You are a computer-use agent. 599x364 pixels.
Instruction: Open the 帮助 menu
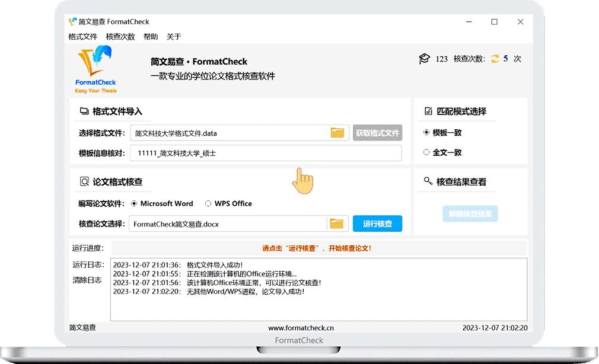151,37
